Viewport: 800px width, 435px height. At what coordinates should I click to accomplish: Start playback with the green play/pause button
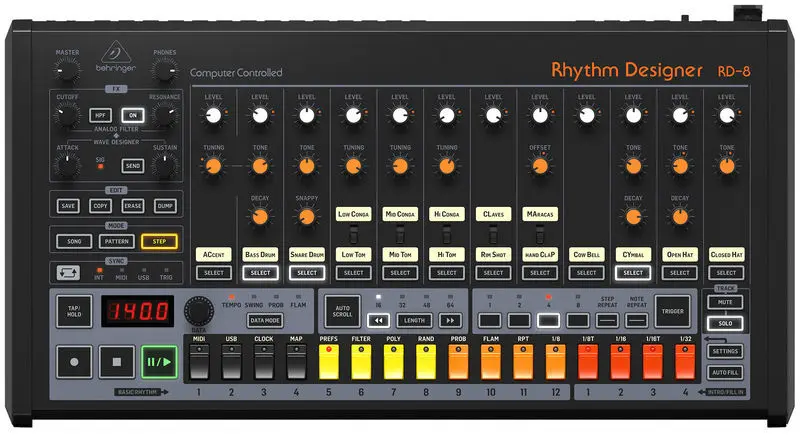(x=159, y=362)
